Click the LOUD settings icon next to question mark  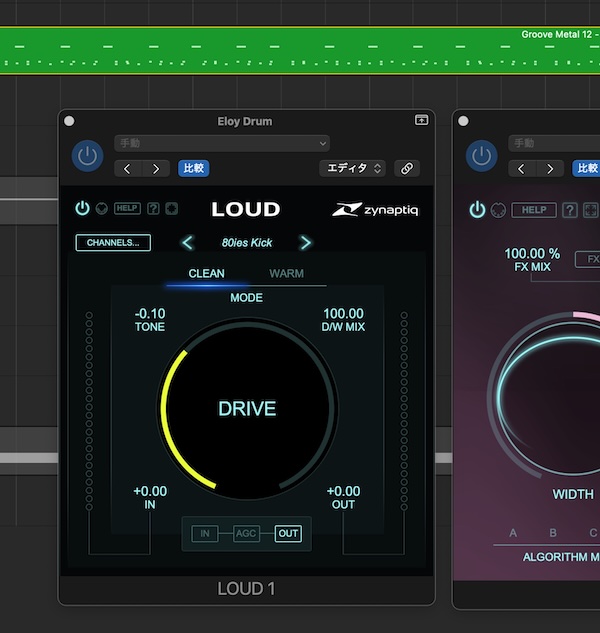(x=172, y=208)
